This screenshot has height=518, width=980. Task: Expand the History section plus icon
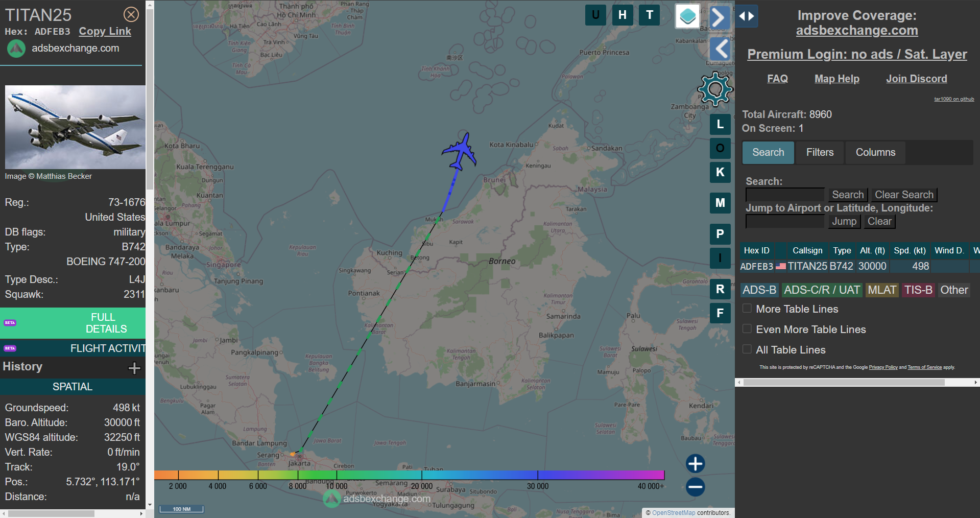click(x=134, y=368)
